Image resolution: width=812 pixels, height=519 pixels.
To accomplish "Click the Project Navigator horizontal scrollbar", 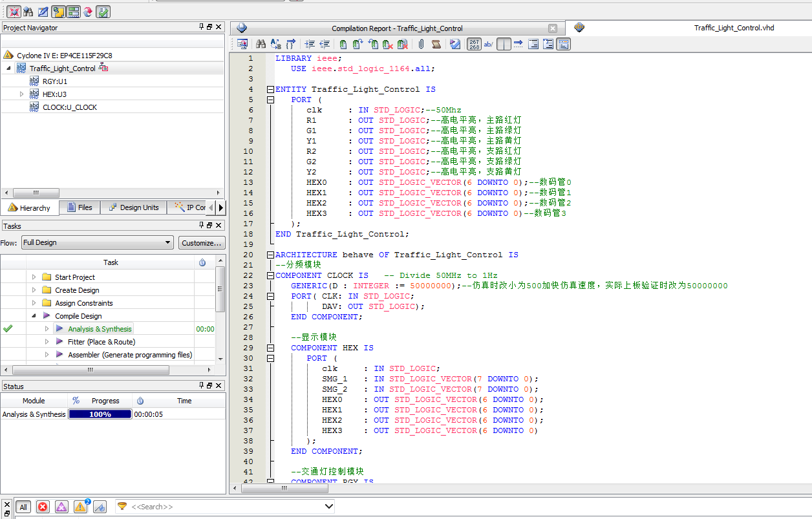I will 36,193.
